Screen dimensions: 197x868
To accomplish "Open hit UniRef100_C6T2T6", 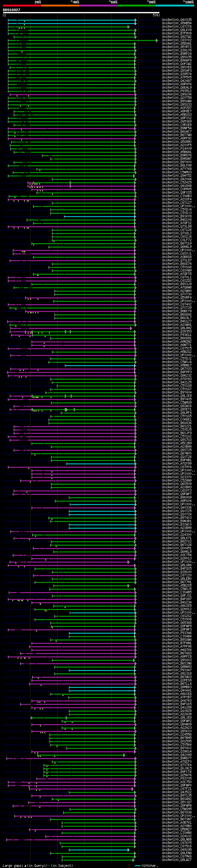I will (x=177, y=26).
